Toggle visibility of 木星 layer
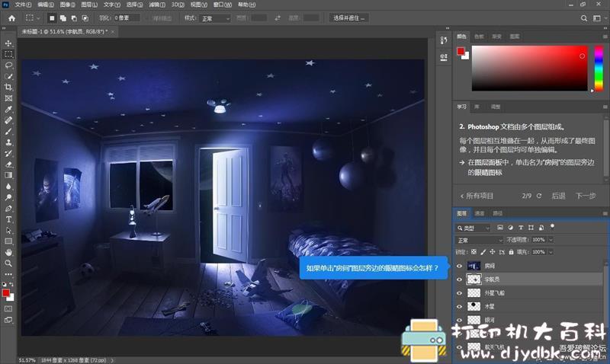The height and width of the screenshot is (364, 610). click(x=460, y=306)
